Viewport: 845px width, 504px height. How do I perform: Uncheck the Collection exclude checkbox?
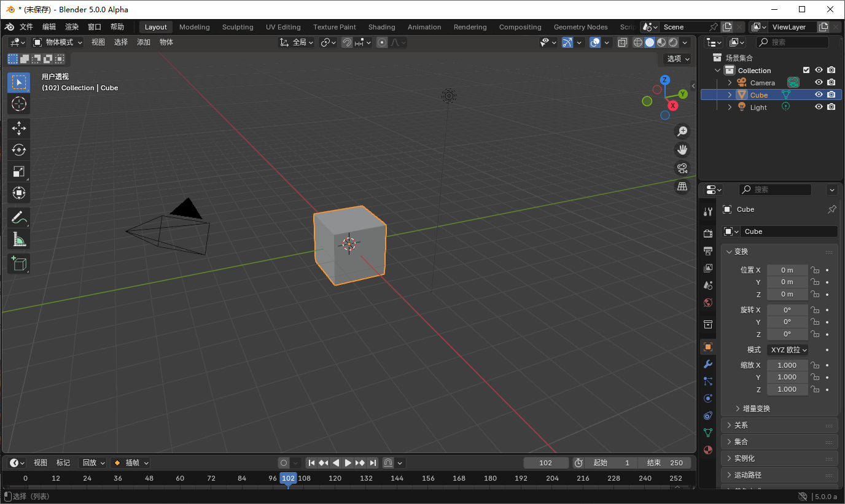(806, 70)
